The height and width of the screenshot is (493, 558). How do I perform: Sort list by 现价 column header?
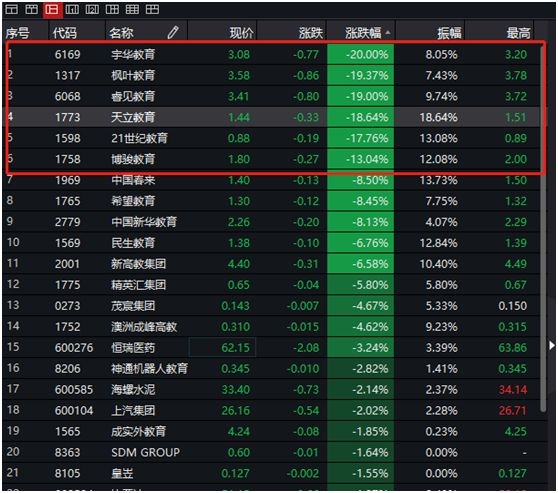pyautogui.click(x=241, y=33)
